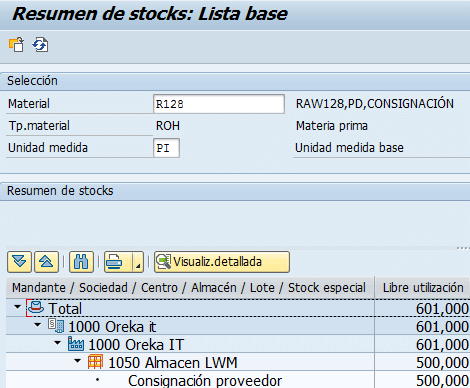Collapse the 1050 Almacen LWM node
470x388 pixels.
coord(77,360)
